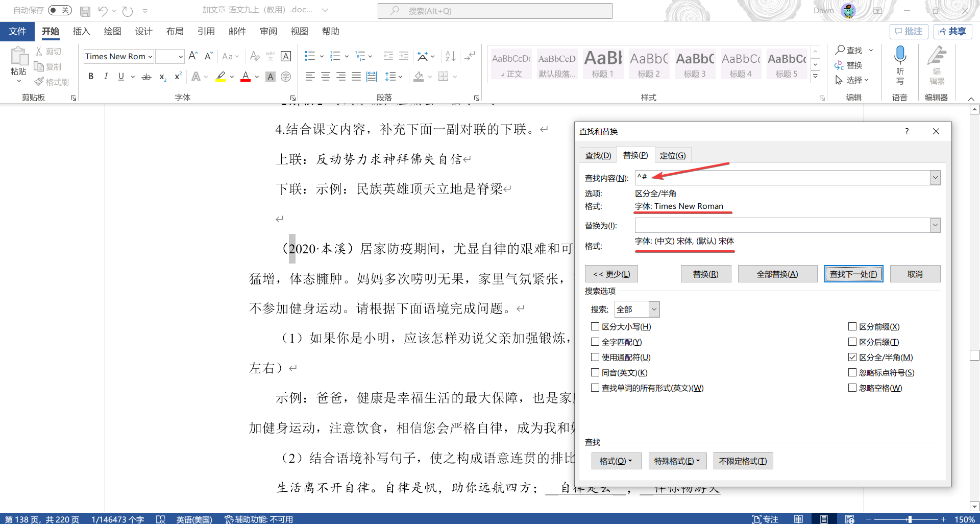This screenshot has width=980, height=524.
Task: Click the Undo icon
Action: point(103,11)
